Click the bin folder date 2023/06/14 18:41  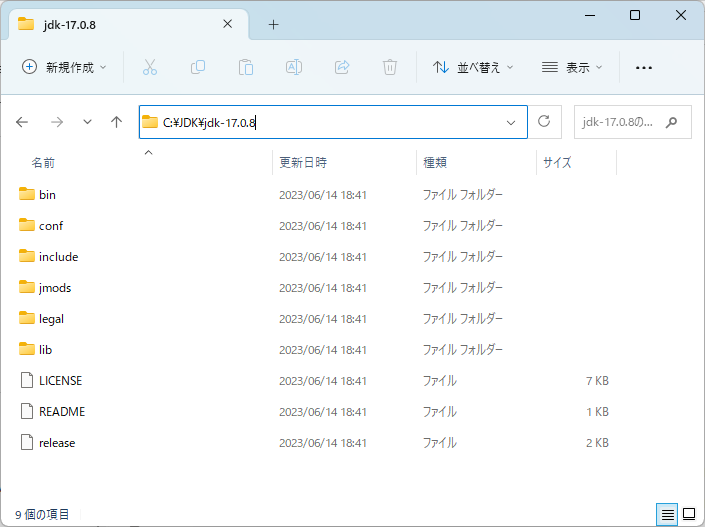click(323, 195)
